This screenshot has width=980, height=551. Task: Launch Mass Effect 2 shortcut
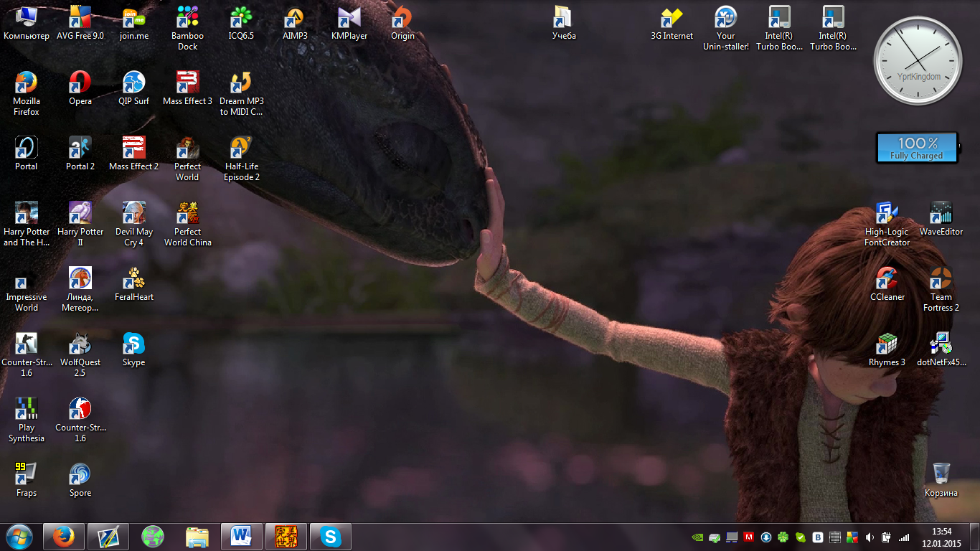134,154
